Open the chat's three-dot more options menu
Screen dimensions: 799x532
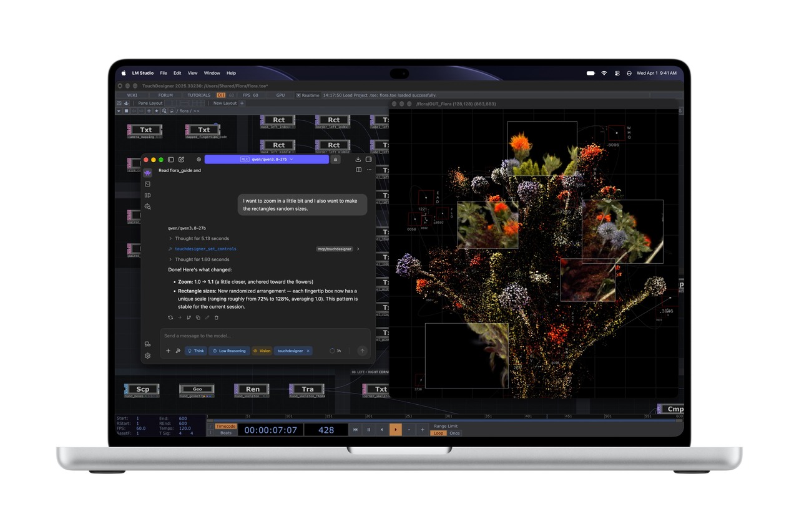[369, 170]
